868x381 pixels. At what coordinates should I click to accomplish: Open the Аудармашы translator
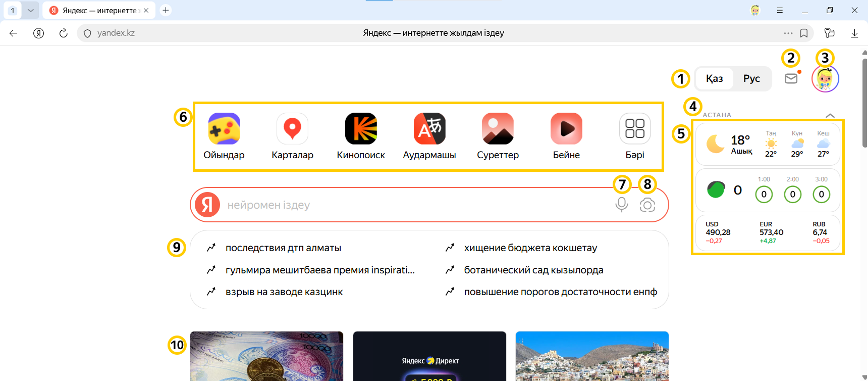click(429, 136)
